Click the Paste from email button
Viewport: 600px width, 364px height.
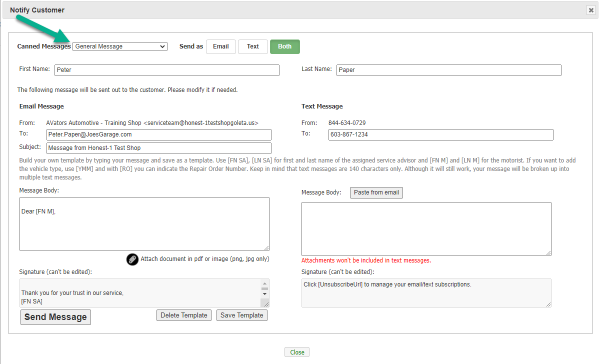tap(376, 192)
